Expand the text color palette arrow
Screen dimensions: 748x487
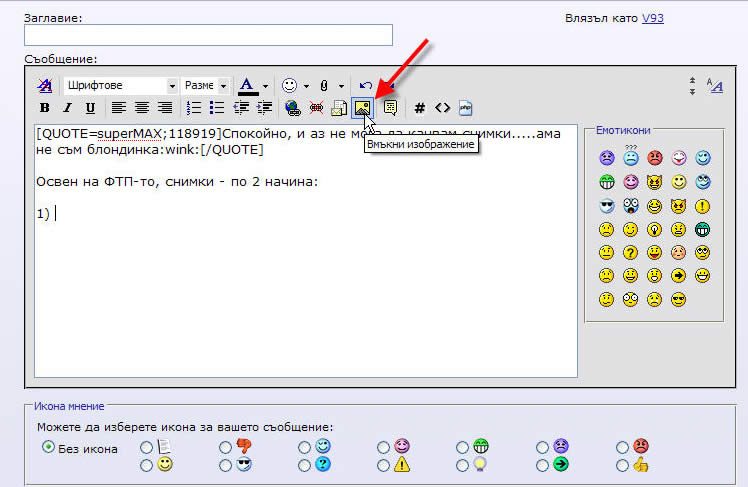tap(266, 86)
